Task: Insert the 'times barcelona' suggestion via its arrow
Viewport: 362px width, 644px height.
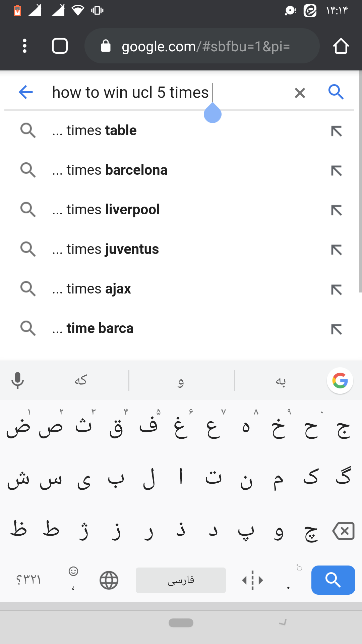Action: (x=337, y=171)
